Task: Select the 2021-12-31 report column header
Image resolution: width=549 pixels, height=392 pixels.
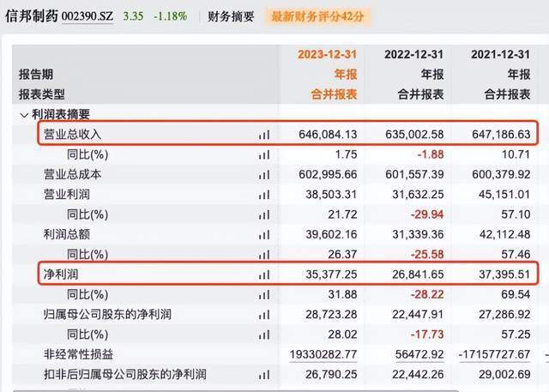Action: [500, 55]
